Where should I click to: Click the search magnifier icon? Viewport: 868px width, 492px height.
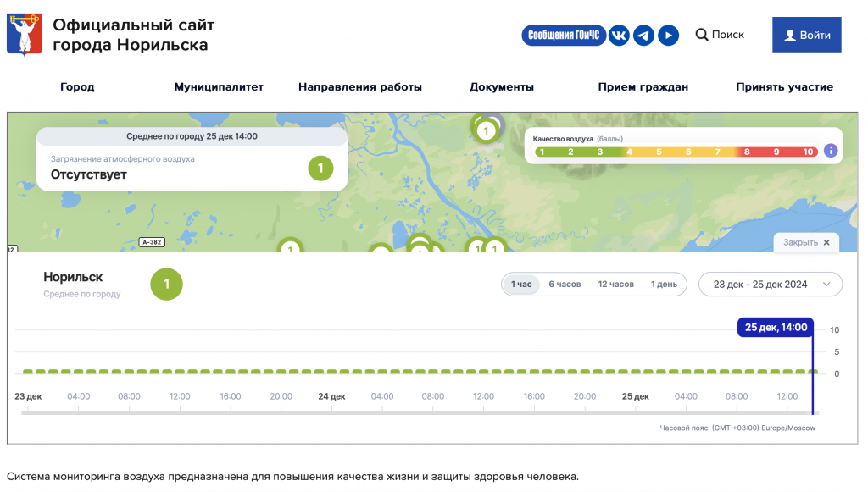click(x=701, y=35)
